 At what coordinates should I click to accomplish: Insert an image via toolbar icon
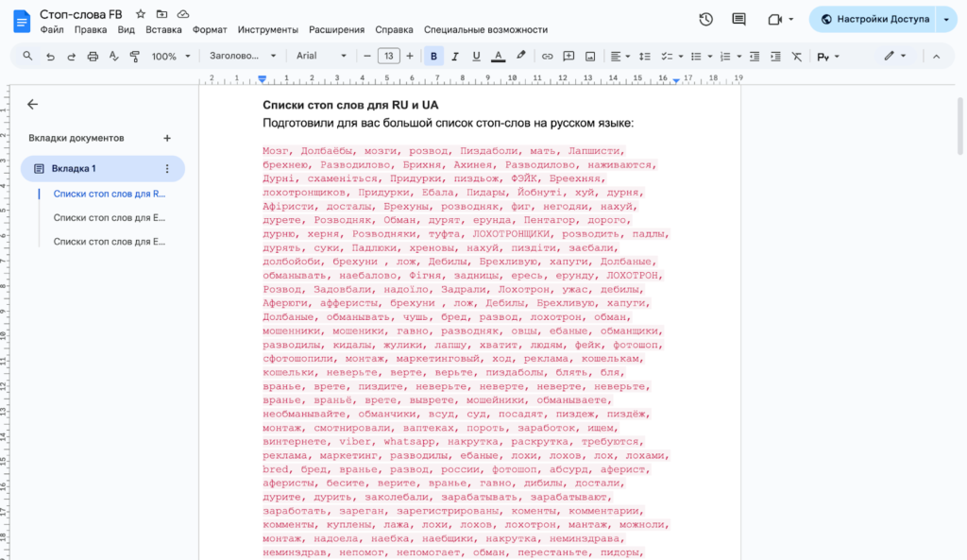tap(590, 57)
